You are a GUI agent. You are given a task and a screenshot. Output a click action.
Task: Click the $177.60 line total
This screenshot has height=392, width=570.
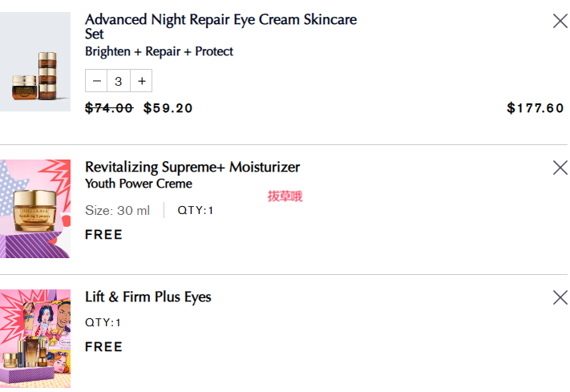click(x=535, y=108)
